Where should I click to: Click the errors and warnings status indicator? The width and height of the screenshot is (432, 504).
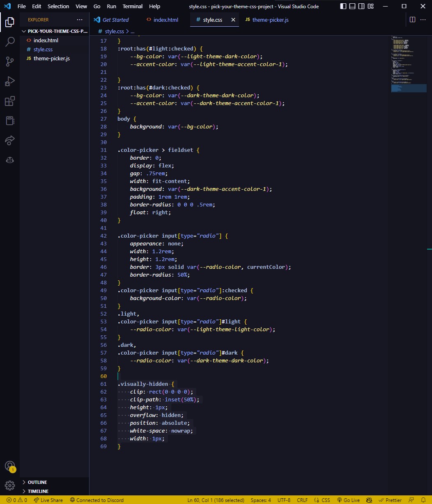(17, 500)
